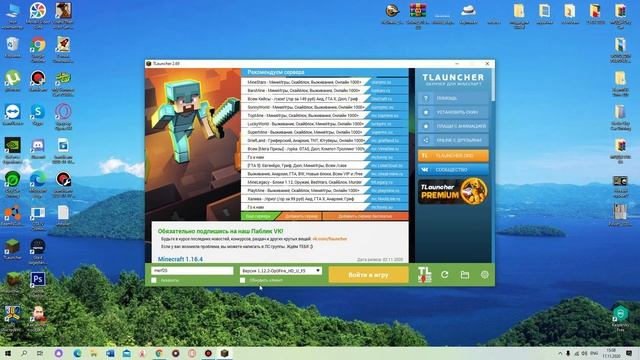Select the TLauncher desktop shortcut
This screenshot has width=640, height=360.
pos(12,250)
